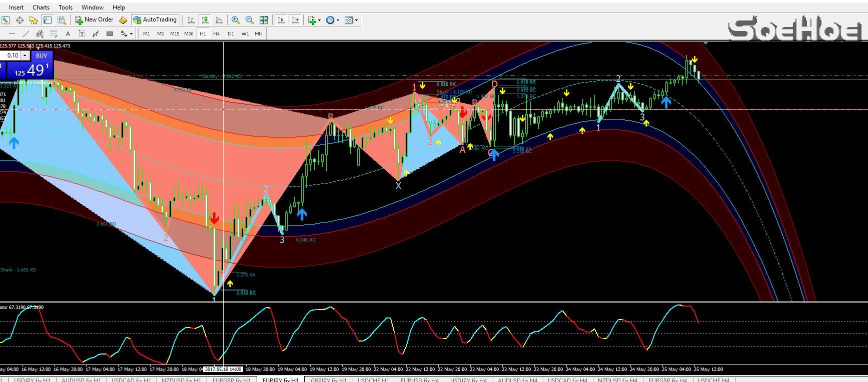The width and height of the screenshot is (868, 382).
Task: Open the indicators list dropdown arrow
Action: 319,20
